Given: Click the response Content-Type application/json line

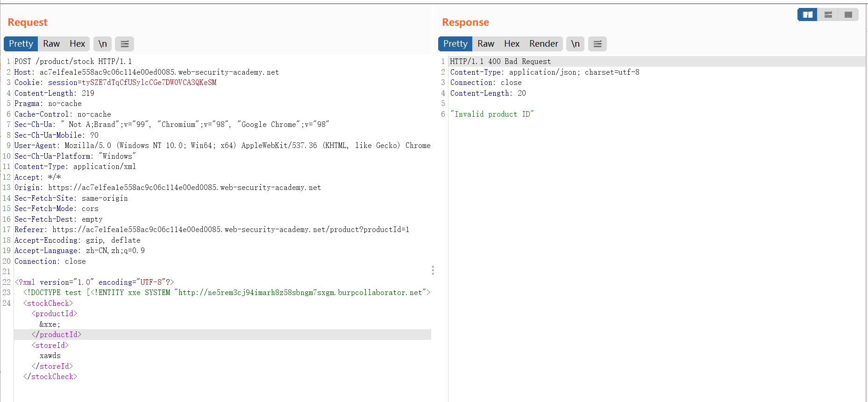Looking at the screenshot, I should pos(545,72).
